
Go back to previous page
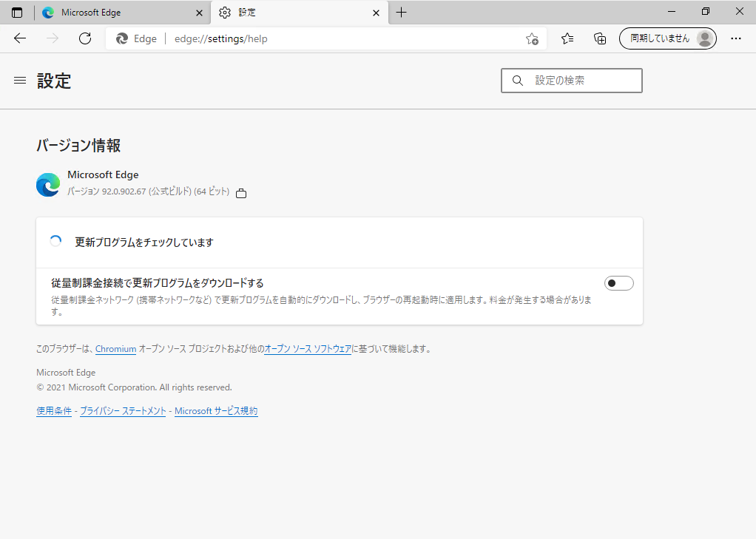point(20,38)
